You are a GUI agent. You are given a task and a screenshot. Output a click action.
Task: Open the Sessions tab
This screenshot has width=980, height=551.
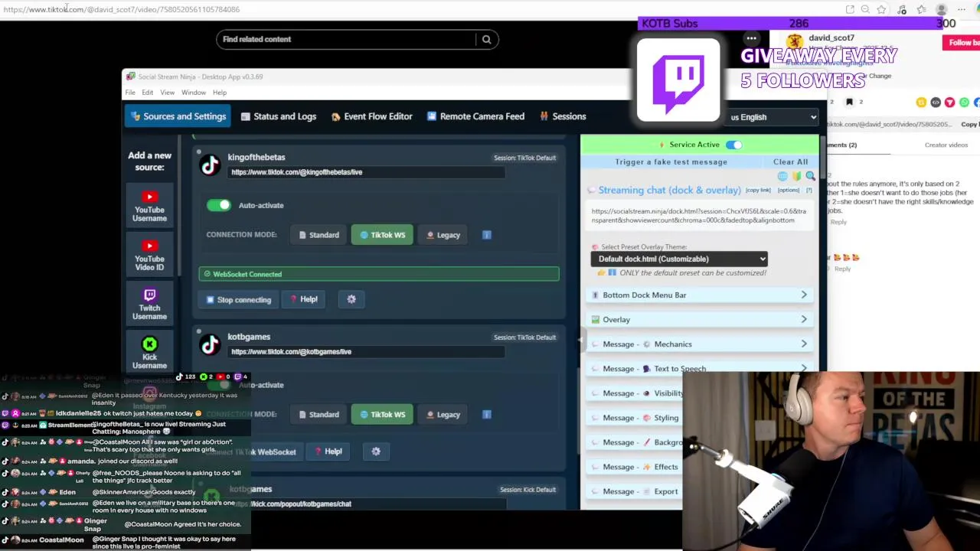(563, 116)
